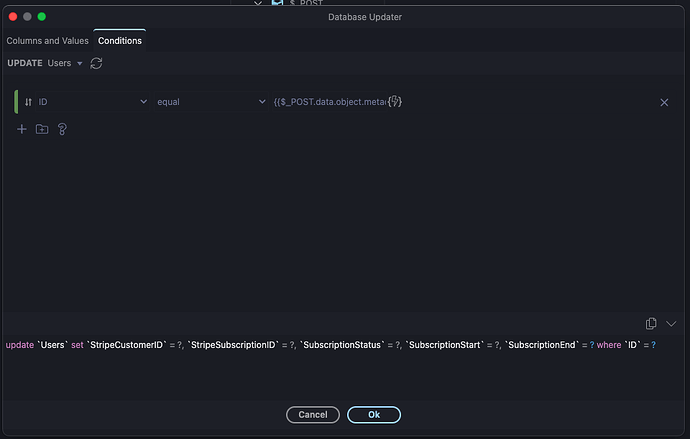This screenshot has height=439, width=690.
Task: Click the $_POST.data.object value input field
Action: 329,102
